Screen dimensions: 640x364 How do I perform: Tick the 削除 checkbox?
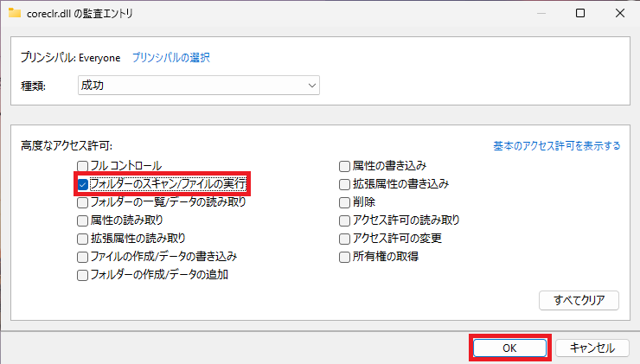click(x=344, y=202)
